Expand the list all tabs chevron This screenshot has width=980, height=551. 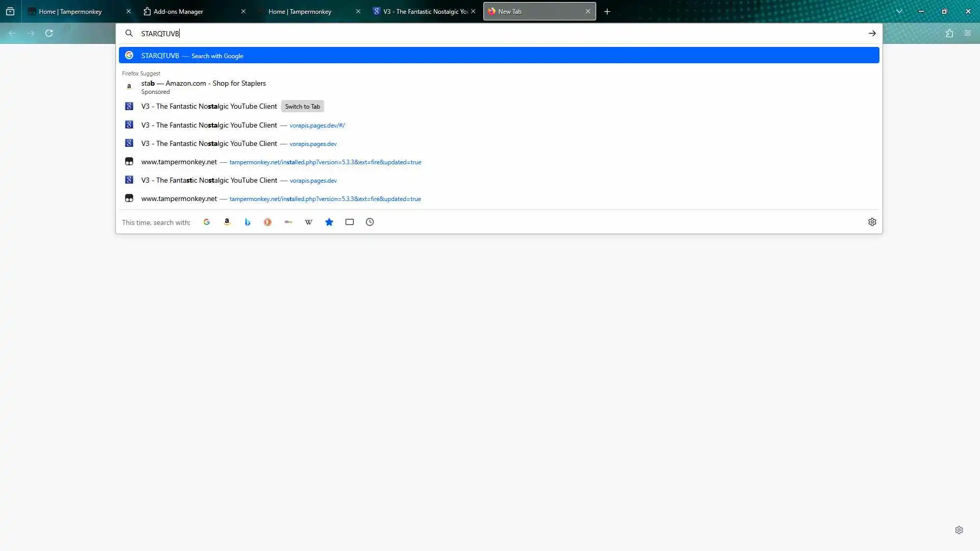pyautogui.click(x=899, y=11)
